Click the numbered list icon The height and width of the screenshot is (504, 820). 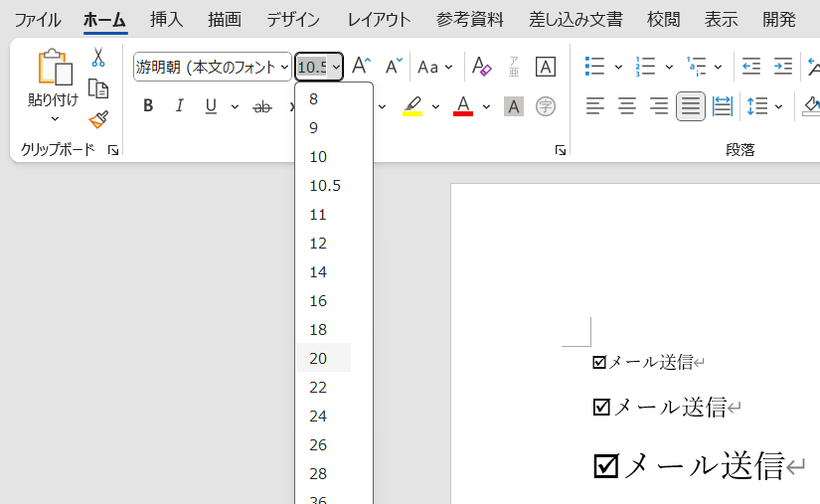point(645,67)
